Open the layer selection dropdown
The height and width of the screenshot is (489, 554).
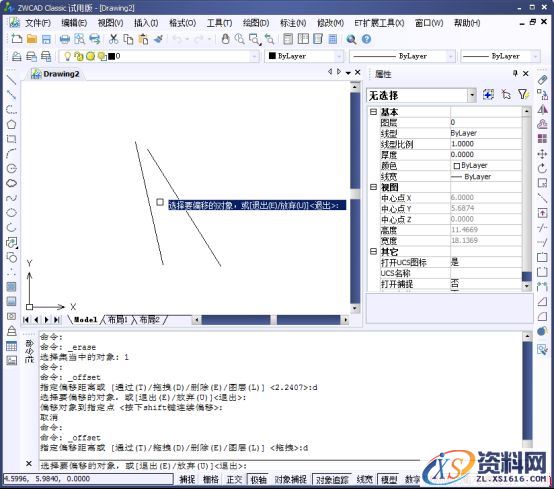[254, 56]
